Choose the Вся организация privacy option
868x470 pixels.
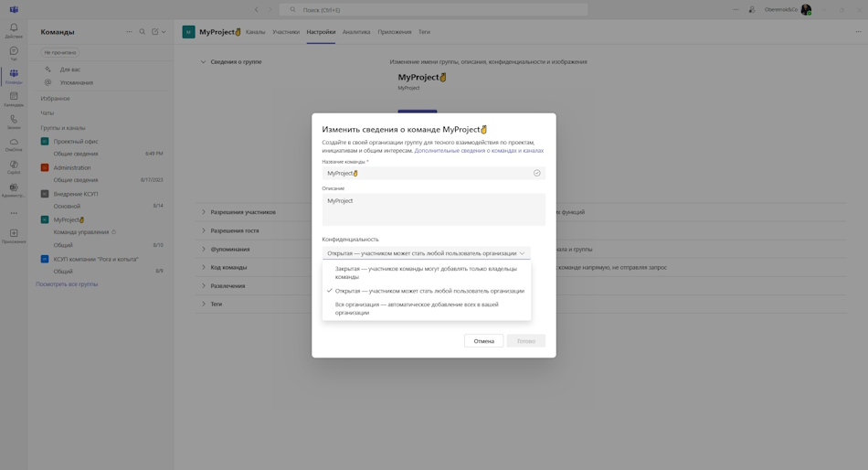point(427,308)
